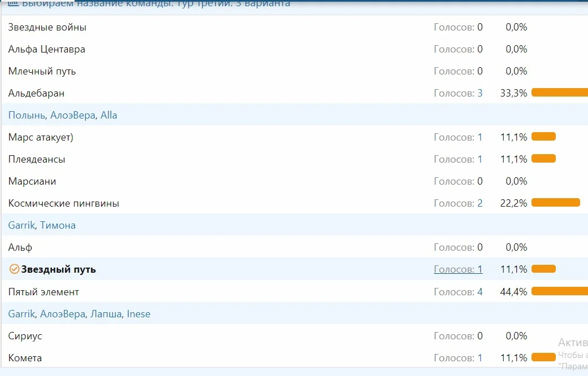Click the orange bar for Комета
This screenshot has height=376, width=588.
click(543, 357)
